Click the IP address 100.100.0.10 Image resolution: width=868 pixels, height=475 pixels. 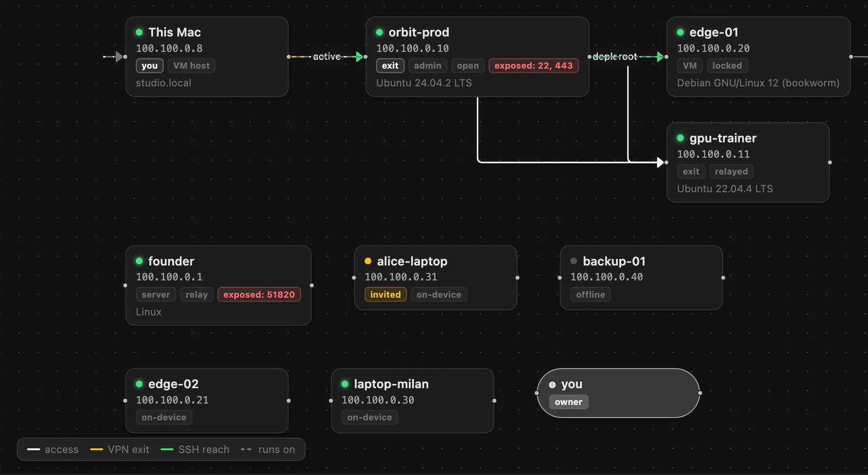tap(413, 48)
